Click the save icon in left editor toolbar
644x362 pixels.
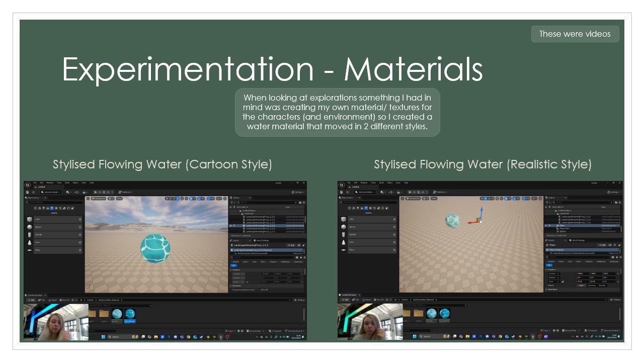(x=27, y=192)
